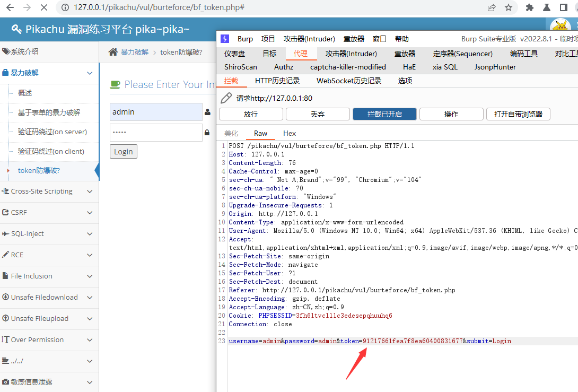The height and width of the screenshot is (392, 578).
Task: Switch to the 编码工具 tab
Action: [524, 54]
